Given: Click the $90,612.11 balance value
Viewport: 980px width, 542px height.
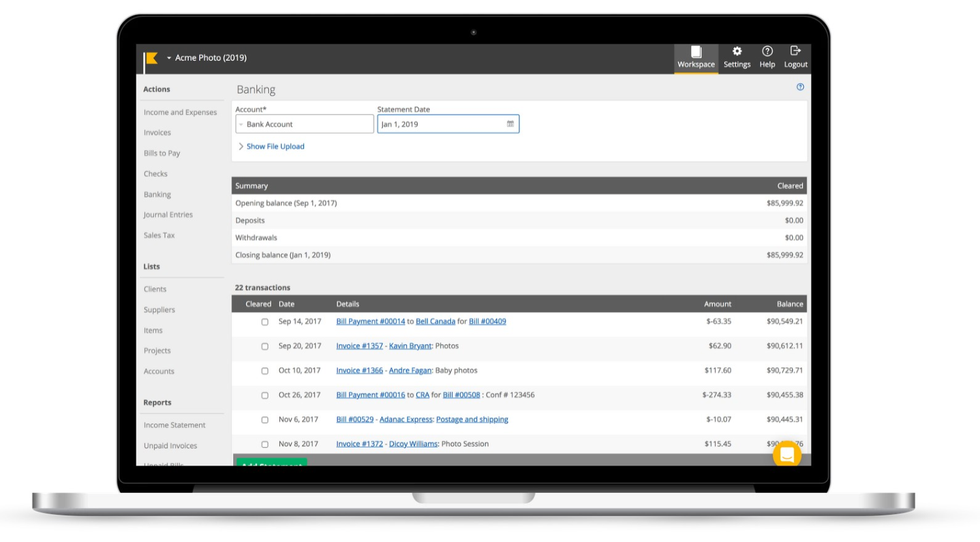Looking at the screenshot, I should (785, 346).
